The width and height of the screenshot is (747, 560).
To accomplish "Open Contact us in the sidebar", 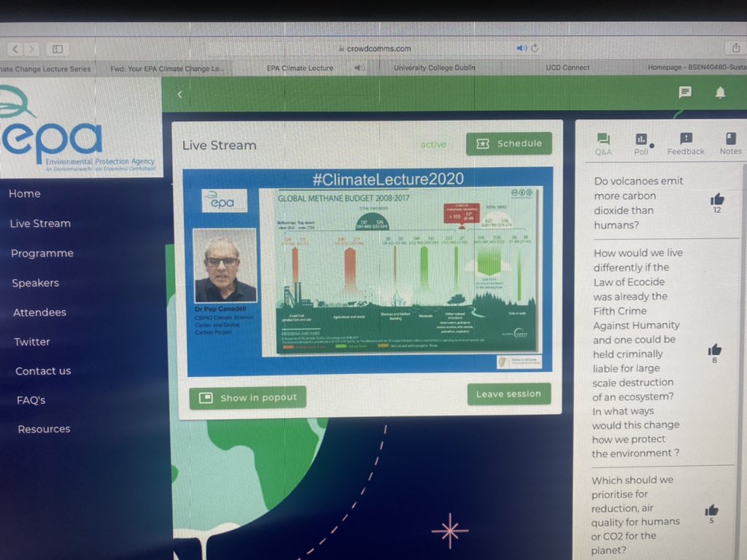I will (x=43, y=371).
